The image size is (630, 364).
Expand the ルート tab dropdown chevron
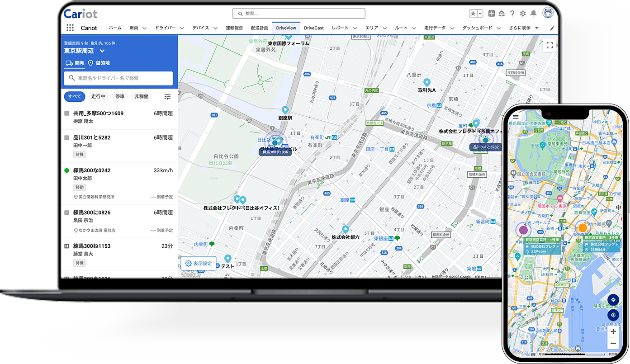point(414,28)
